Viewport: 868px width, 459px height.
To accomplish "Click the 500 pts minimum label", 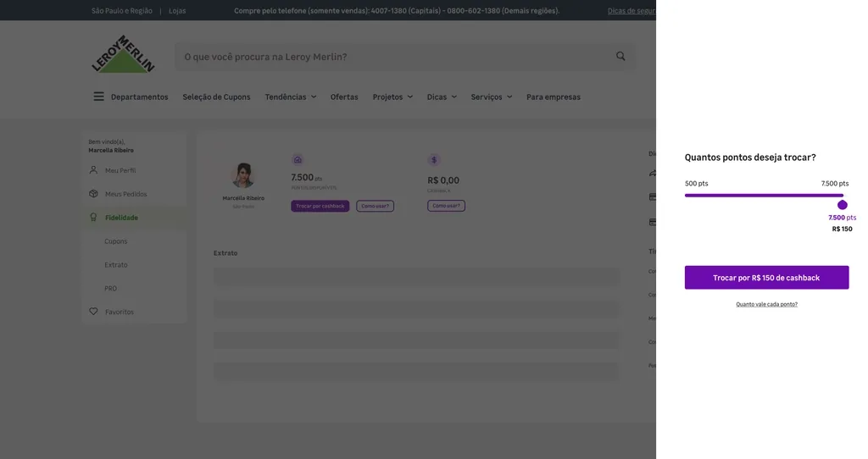I will click(697, 184).
